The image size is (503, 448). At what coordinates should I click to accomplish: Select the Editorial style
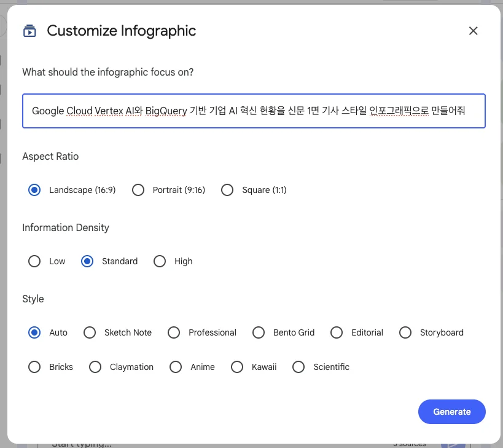pyautogui.click(x=337, y=332)
